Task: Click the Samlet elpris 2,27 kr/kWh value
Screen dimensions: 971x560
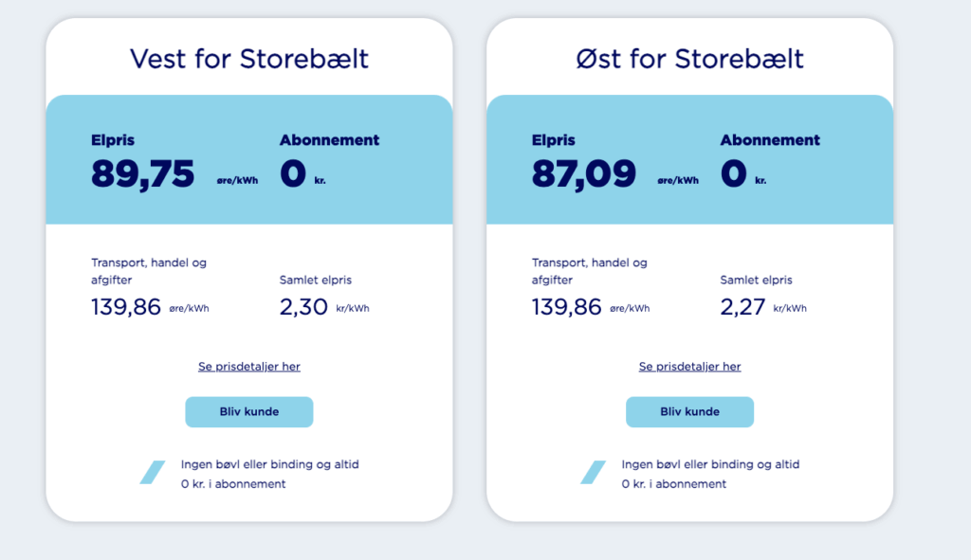Action: coord(744,307)
